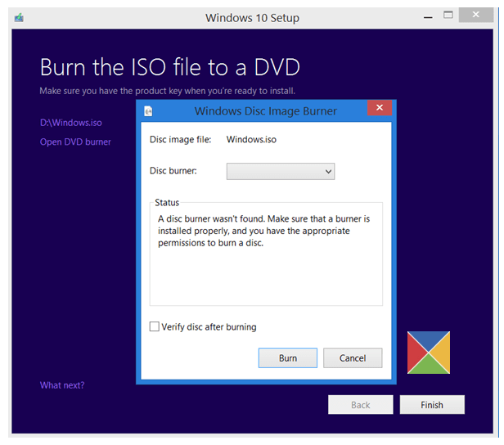Click the Finish button in Setup

[x=432, y=405]
